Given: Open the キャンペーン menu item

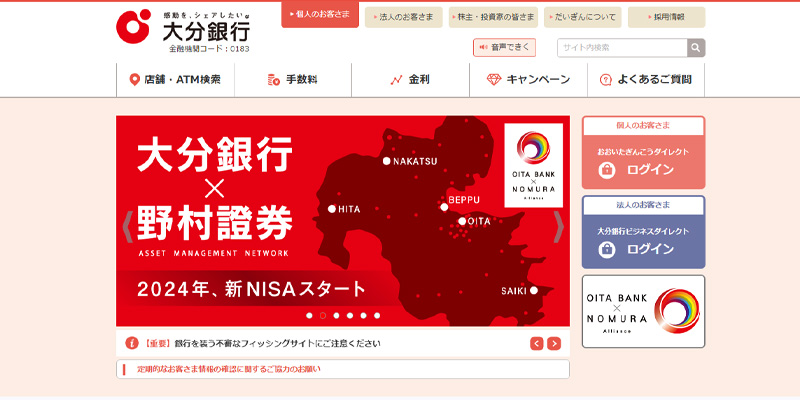Looking at the screenshot, I should point(529,80).
